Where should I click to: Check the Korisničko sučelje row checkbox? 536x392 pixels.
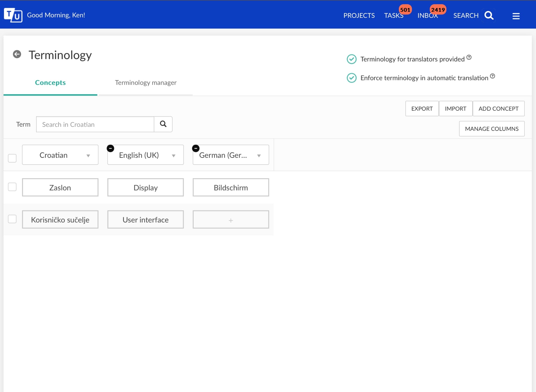click(x=12, y=219)
